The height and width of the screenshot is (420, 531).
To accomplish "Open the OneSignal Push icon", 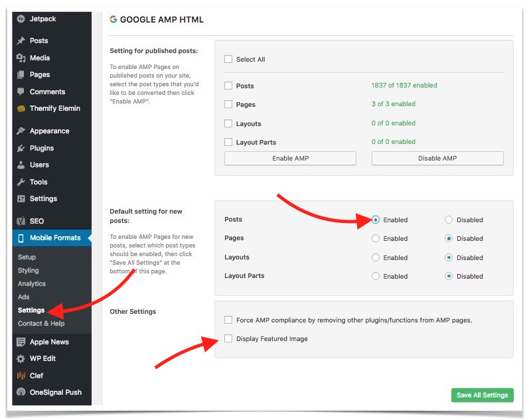I will (x=21, y=393).
